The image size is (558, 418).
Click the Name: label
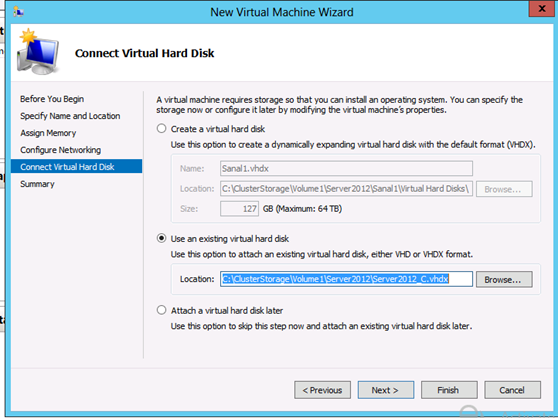pyautogui.click(x=192, y=169)
